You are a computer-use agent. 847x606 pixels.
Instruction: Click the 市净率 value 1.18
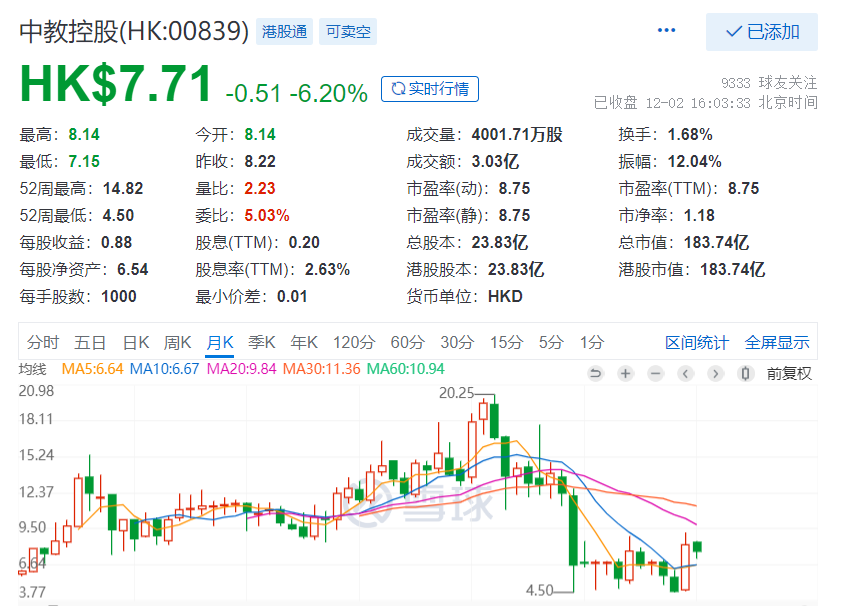[x=699, y=216]
